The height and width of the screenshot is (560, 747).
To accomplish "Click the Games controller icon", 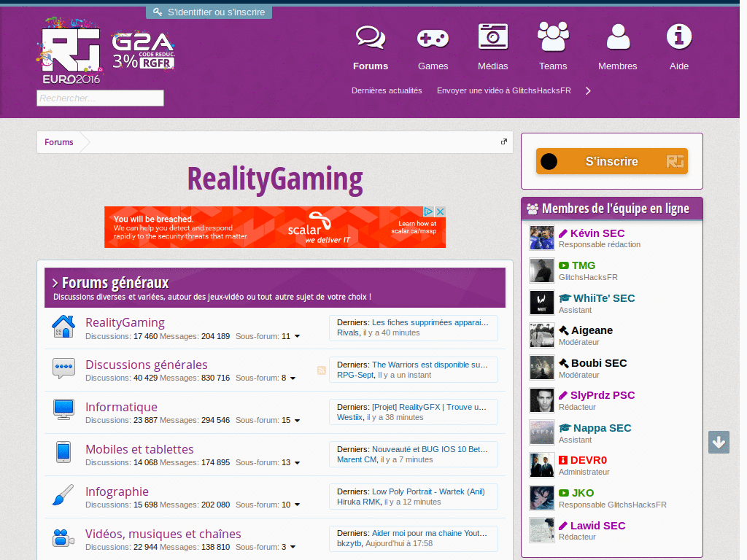I will pyautogui.click(x=433, y=36).
